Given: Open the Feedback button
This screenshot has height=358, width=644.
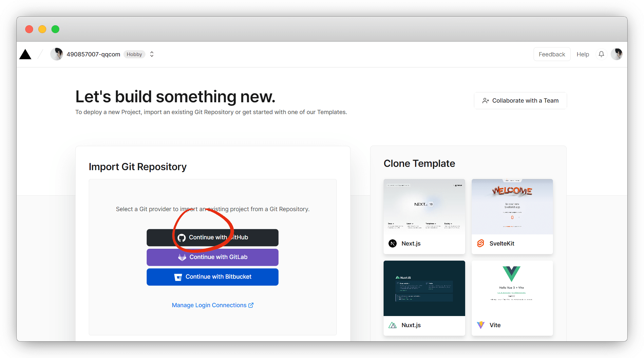Looking at the screenshot, I should (x=552, y=54).
